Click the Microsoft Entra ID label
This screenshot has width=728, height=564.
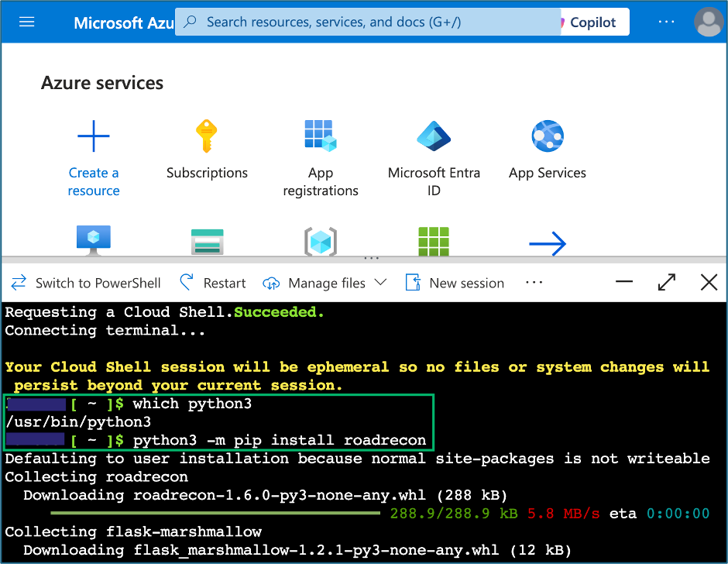(x=434, y=181)
